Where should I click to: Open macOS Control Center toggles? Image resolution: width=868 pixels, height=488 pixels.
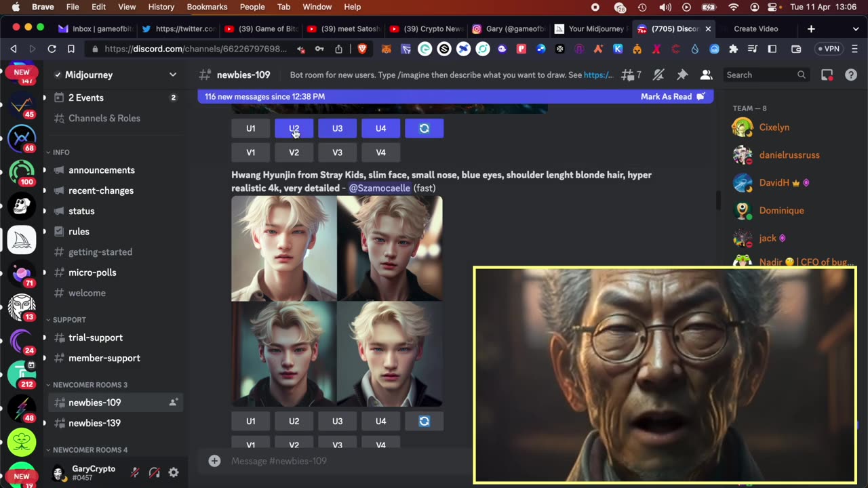tap(774, 7)
